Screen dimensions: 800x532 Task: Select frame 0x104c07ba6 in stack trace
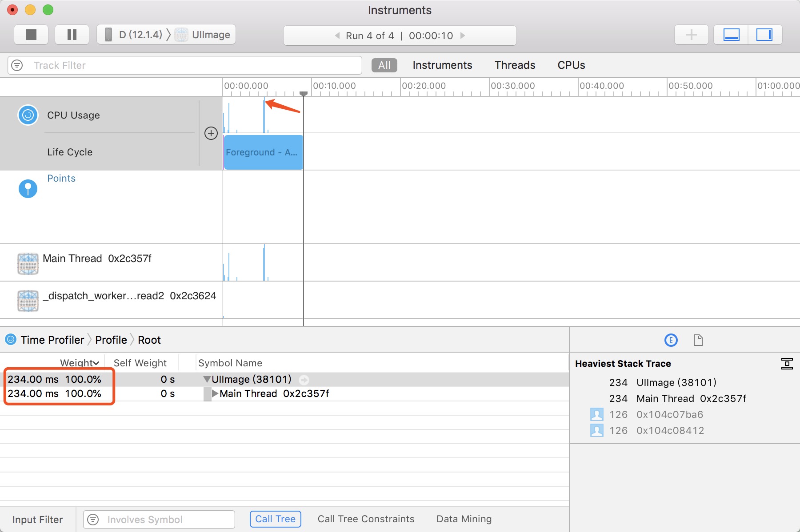pos(670,414)
